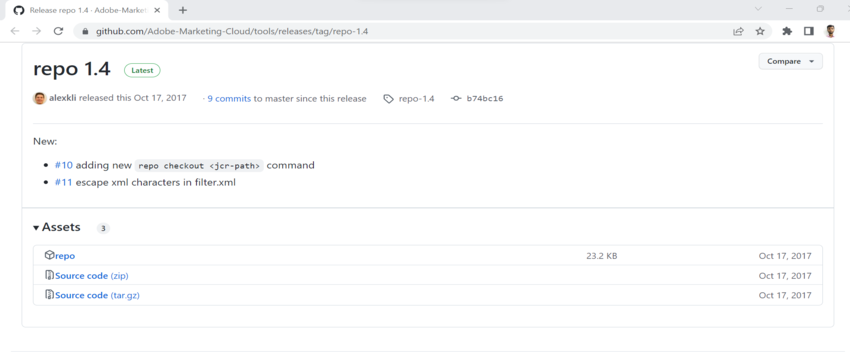Download Source code (tar.gz)
850x360 pixels.
point(98,295)
